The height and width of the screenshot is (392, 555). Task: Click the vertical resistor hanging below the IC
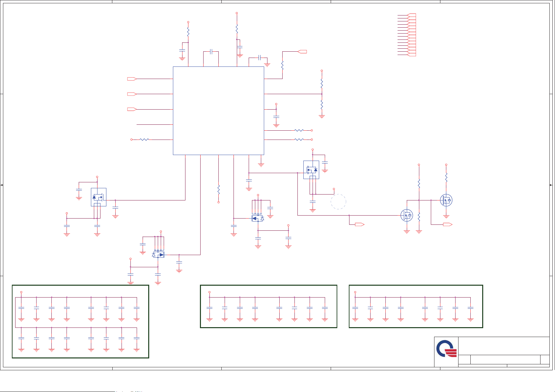[x=218, y=190]
